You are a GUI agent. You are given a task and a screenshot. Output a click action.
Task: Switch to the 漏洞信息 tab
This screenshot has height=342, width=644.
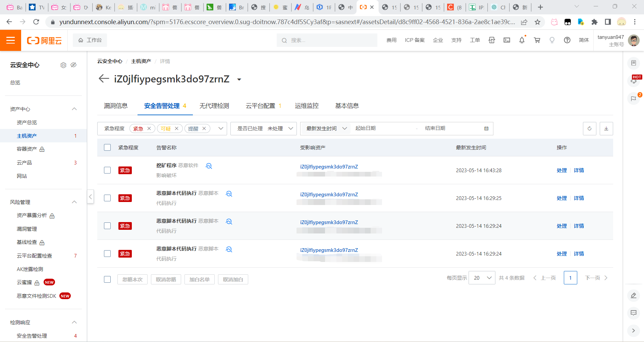116,106
